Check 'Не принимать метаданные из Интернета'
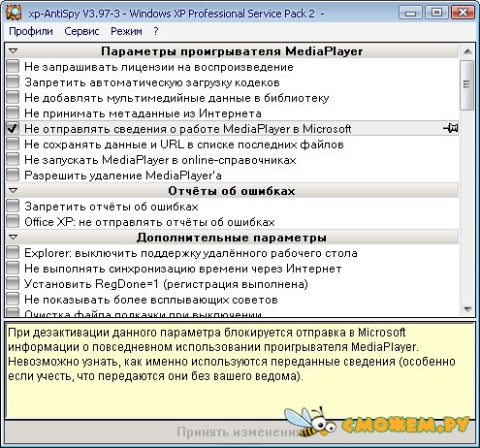The height and width of the screenshot is (448, 480). 13,112
